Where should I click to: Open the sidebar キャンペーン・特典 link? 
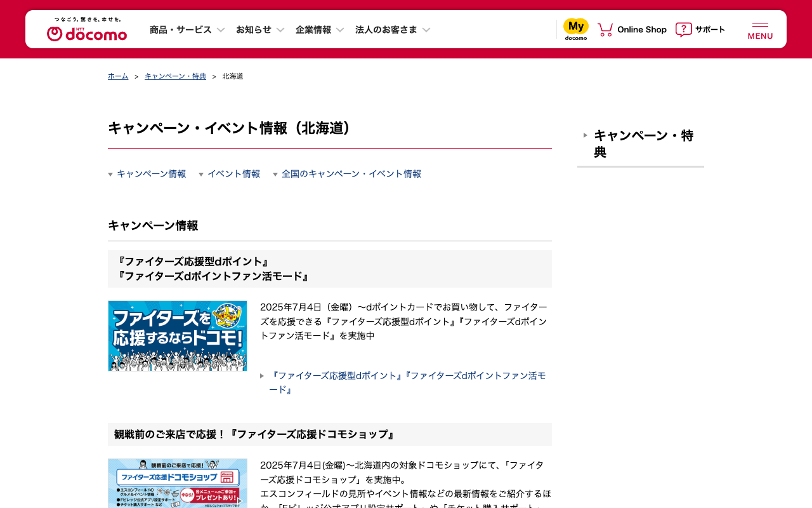point(643,144)
